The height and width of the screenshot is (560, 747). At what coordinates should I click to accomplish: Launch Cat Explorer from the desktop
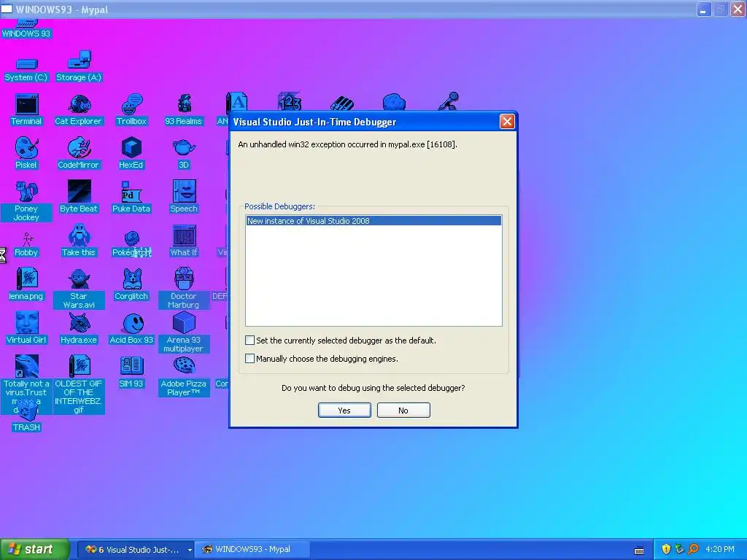click(79, 110)
